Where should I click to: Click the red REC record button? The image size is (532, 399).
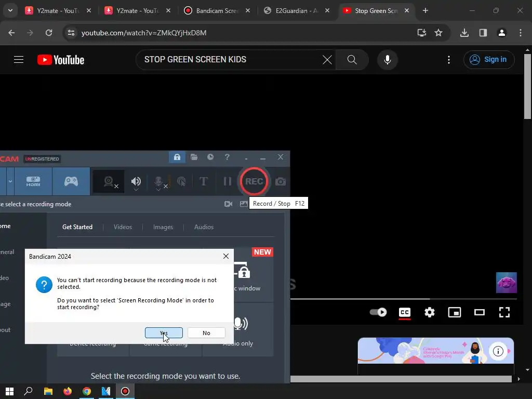pyautogui.click(x=254, y=181)
